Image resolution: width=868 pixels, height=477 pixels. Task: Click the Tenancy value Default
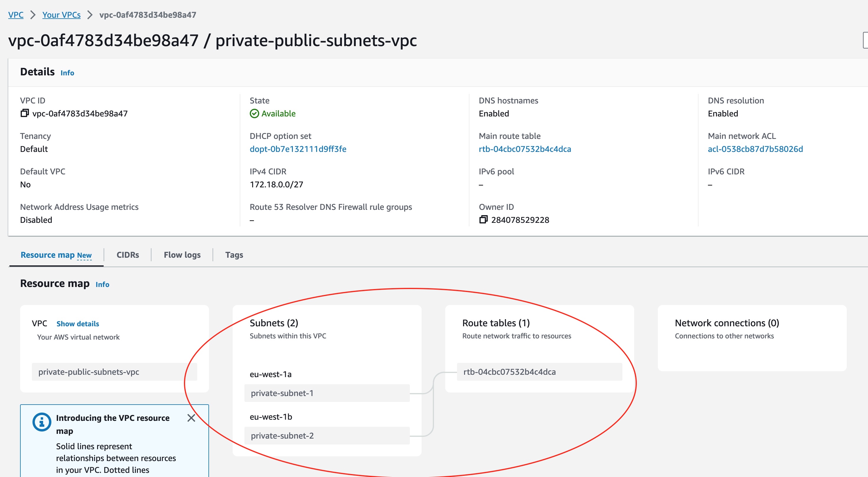click(x=34, y=149)
